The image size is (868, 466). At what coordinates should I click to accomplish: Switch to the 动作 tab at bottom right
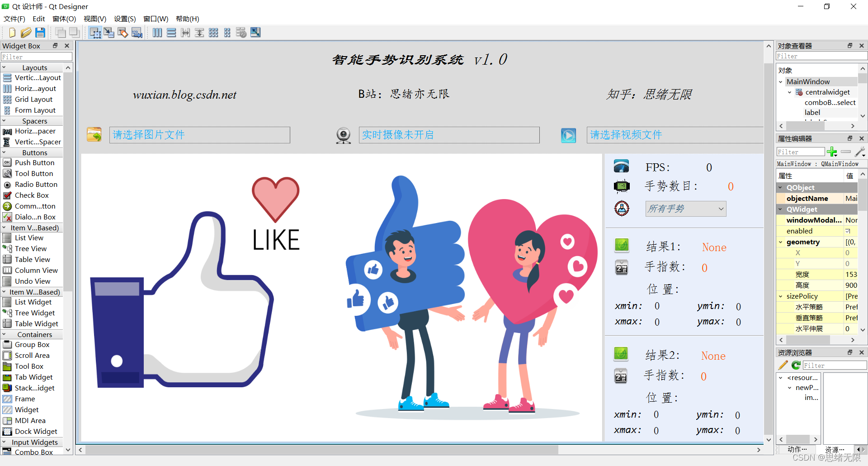pyautogui.click(x=797, y=449)
